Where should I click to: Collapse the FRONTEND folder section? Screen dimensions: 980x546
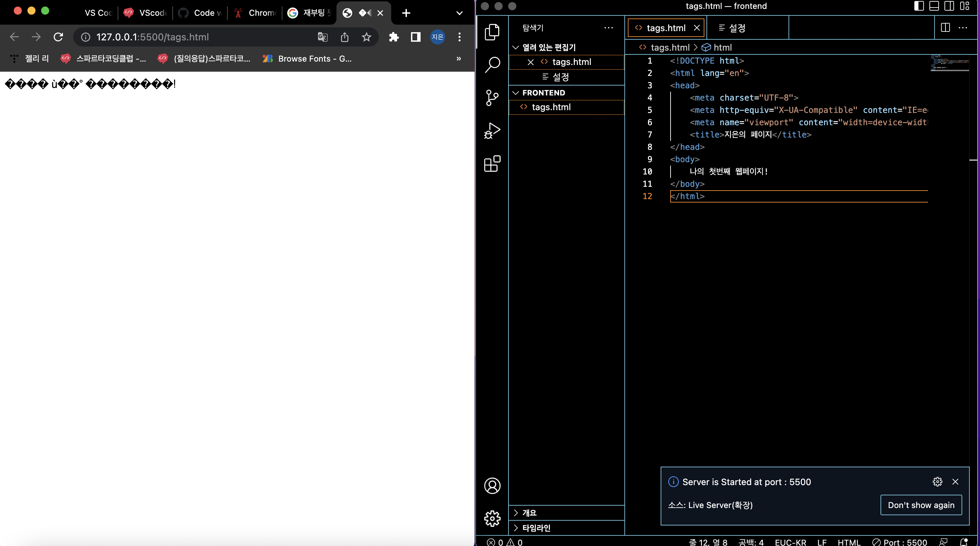566,93
